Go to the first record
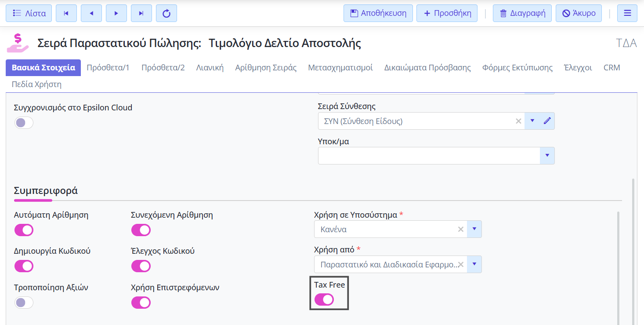The image size is (644, 325). 66,13
